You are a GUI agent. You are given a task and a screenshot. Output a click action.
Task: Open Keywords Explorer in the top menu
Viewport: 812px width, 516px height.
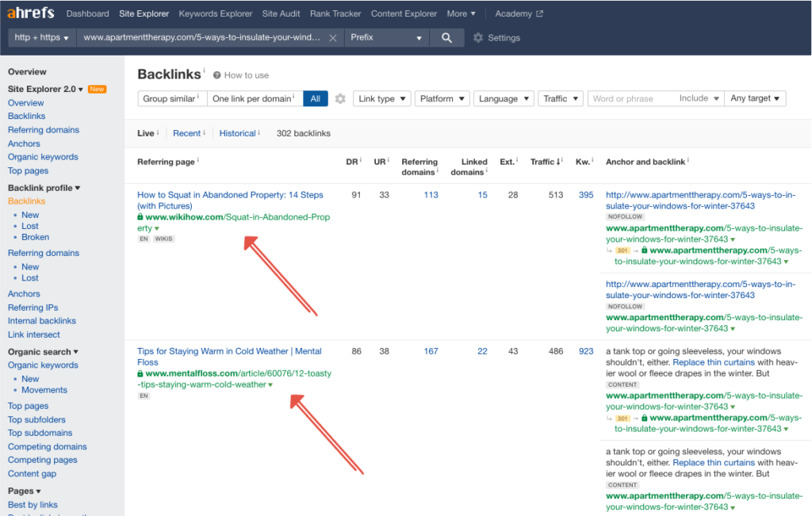(216, 13)
